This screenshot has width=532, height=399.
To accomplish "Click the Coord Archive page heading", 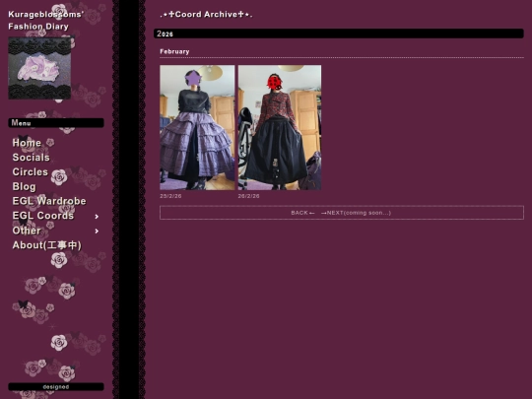I will click(206, 14).
